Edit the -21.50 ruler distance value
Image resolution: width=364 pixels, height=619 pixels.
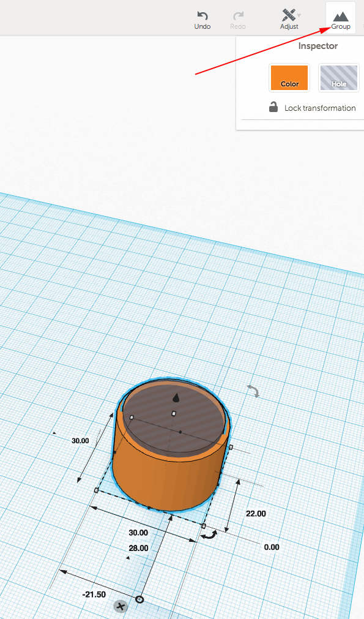click(94, 594)
